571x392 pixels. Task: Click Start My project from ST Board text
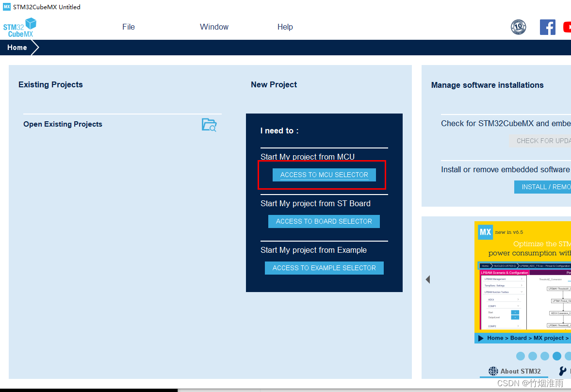tap(315, 203)
